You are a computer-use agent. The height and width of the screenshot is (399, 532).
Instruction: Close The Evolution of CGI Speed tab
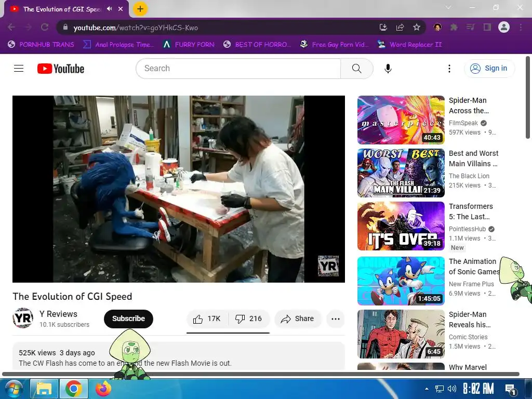click(x=121, y=9)
